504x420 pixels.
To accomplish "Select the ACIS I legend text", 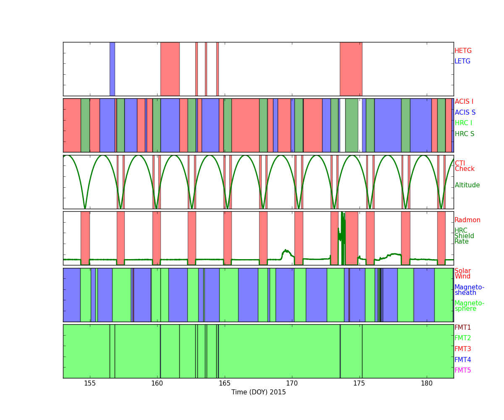I will 464,102.
